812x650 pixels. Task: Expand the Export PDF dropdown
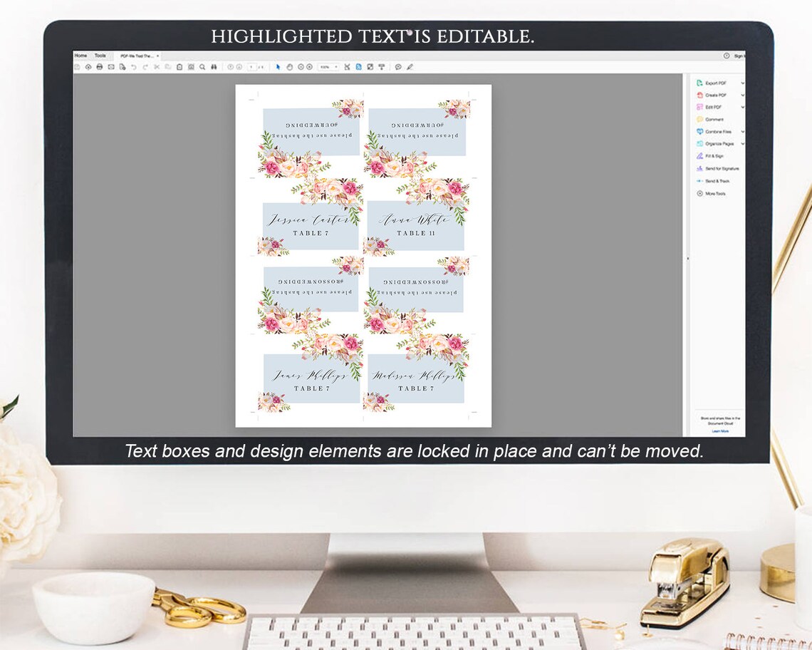(x=742, y=83)
